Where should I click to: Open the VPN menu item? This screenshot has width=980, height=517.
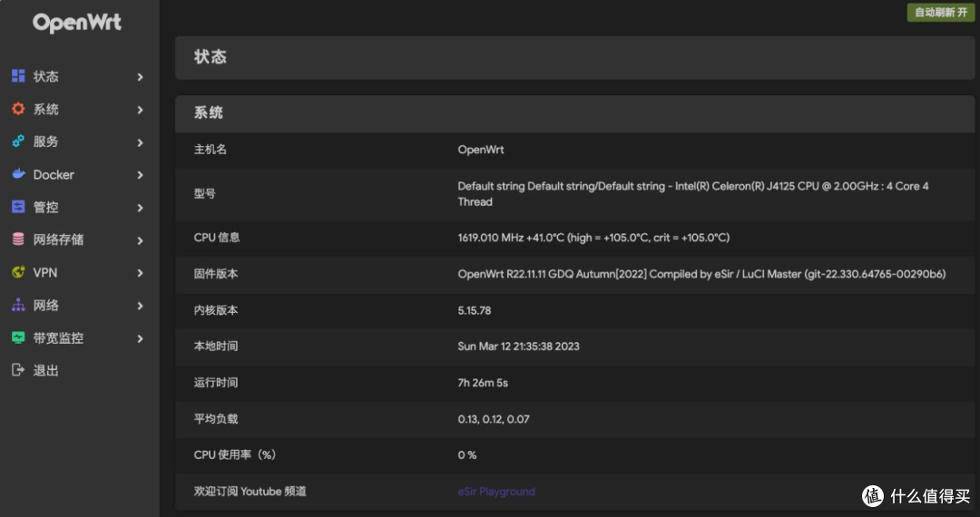pyautogui.click(x=79, y=272)
